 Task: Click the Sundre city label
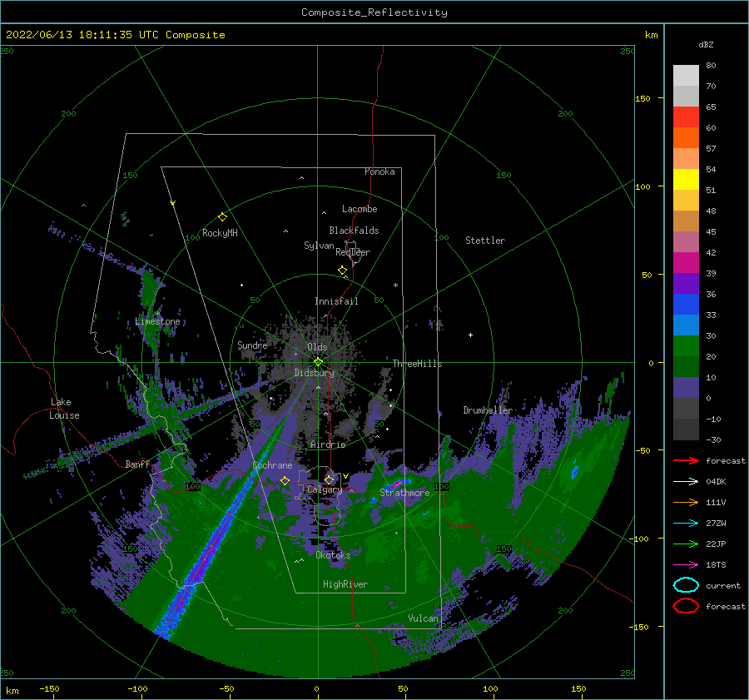click(x=252, y=345)
